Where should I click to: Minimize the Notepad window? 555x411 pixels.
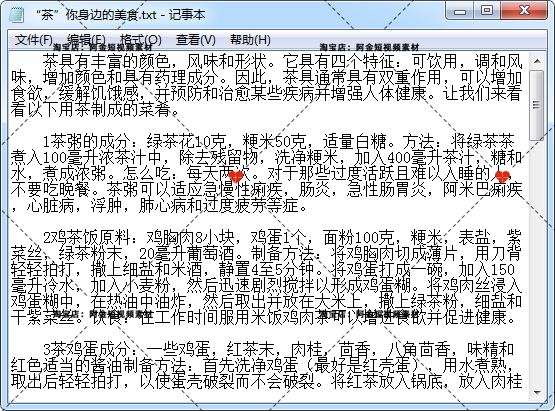coord(459,11)
